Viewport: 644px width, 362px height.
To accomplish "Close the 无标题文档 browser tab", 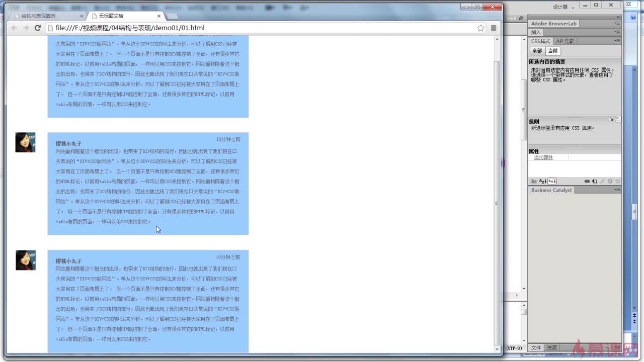I will point(158,16).
